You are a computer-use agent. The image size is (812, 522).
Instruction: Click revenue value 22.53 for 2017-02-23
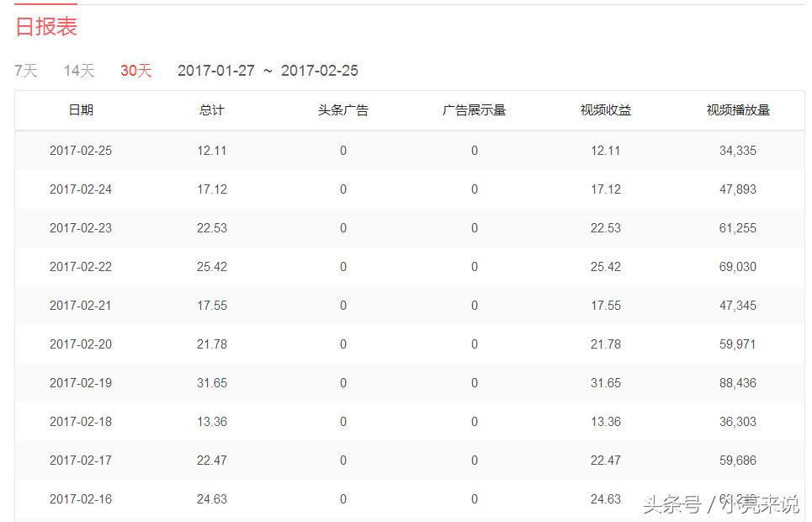pos(607,227)
